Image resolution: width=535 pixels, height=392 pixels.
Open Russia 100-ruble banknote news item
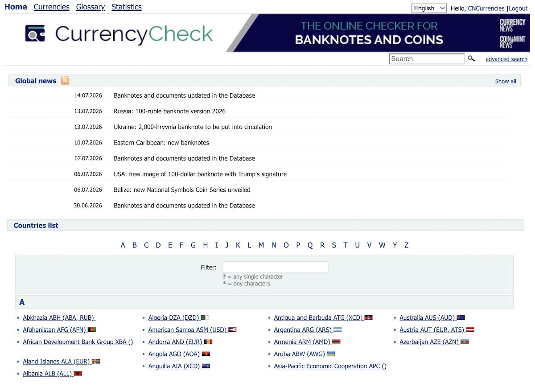point(169,111)
